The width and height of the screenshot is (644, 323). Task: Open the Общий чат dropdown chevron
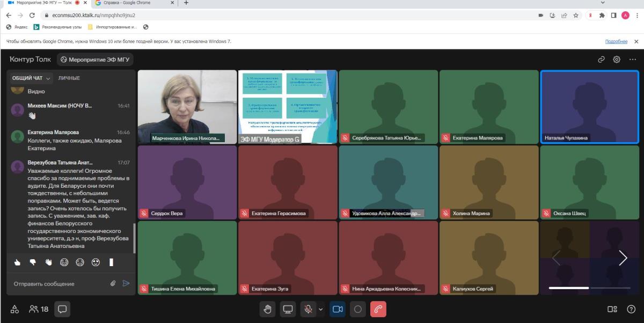49,78
